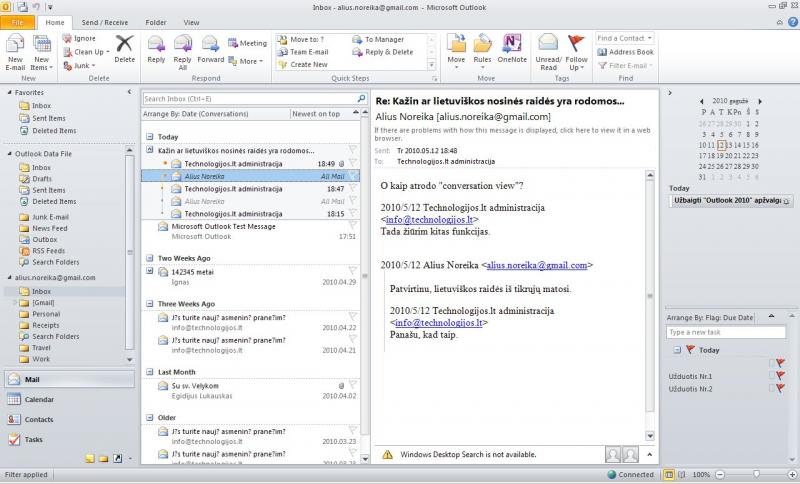
Task: Toggle Unread/Read status
Action: tap(548, 53)
